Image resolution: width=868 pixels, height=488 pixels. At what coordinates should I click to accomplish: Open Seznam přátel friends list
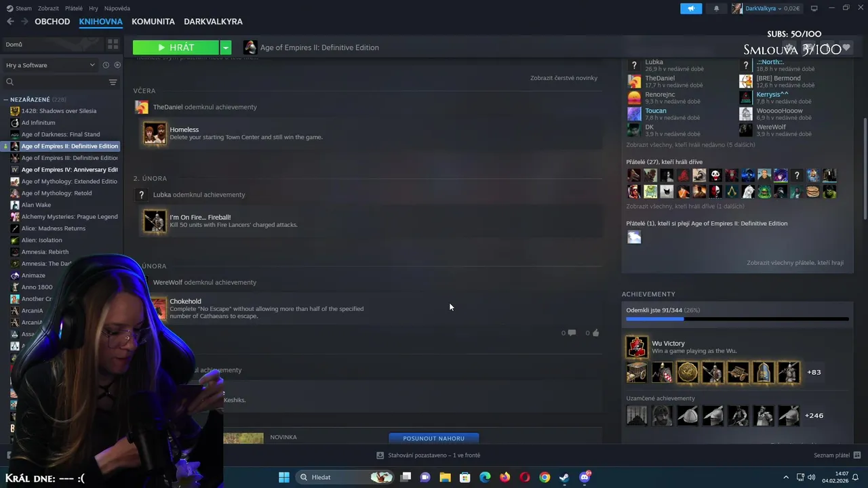837,455
